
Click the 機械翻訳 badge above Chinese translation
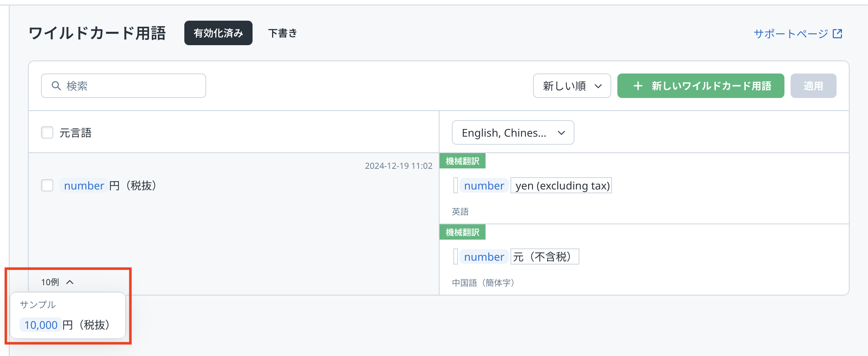click(x=462, y=232)
